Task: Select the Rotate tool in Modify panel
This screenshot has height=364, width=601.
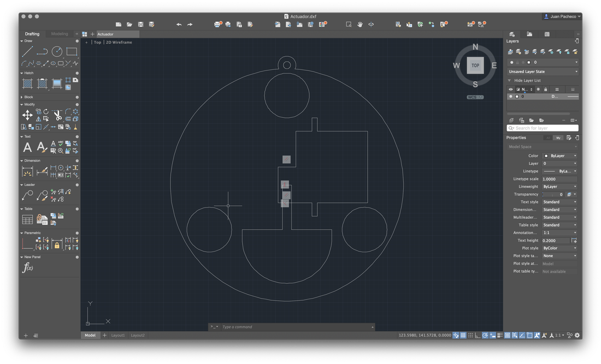Action: 46,111
